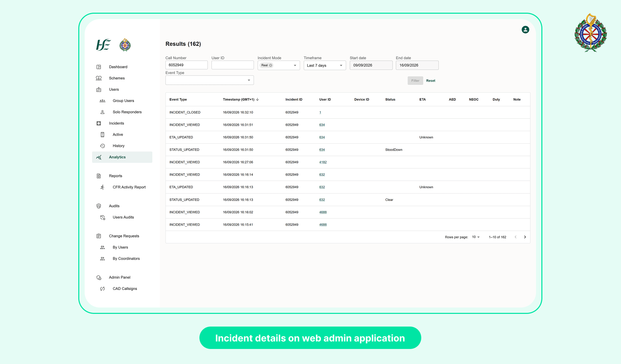Click the User ID filter field
The width and height of the screenshot is (621, 364).
tap(233, 65)
